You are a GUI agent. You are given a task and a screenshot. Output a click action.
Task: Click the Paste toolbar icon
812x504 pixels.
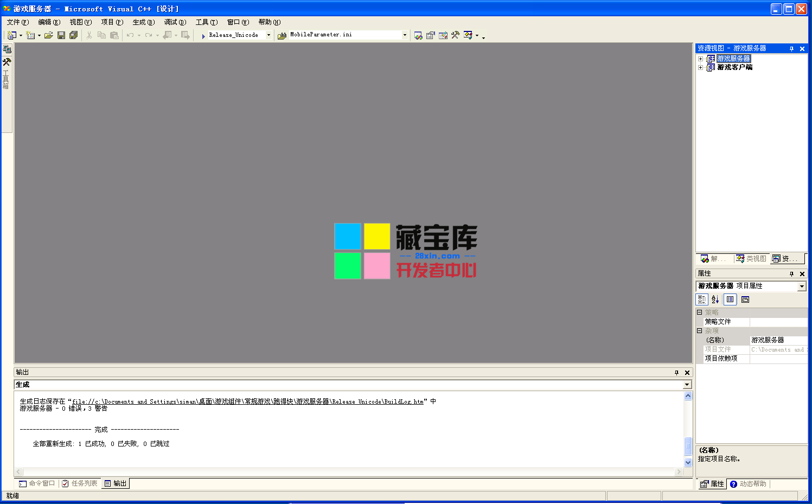(x=114, y=35)
